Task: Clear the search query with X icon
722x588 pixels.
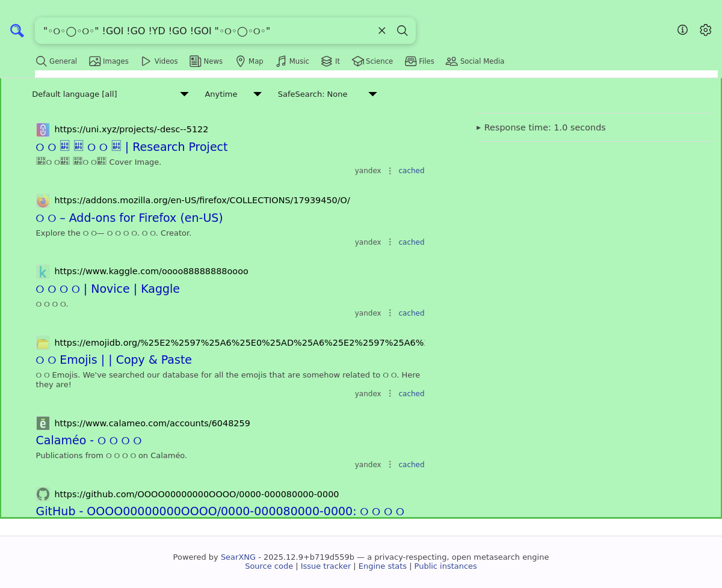Action: (x=381, y=31)
